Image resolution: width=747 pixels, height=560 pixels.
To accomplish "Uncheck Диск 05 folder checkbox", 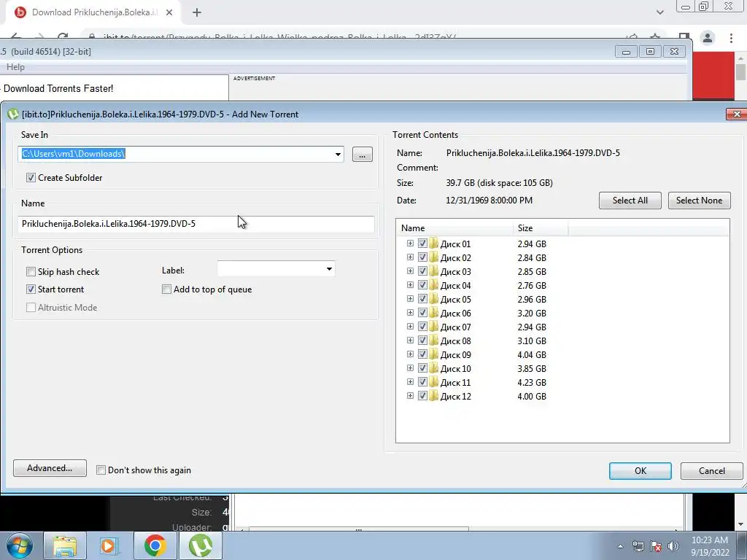I will (422, 298).
